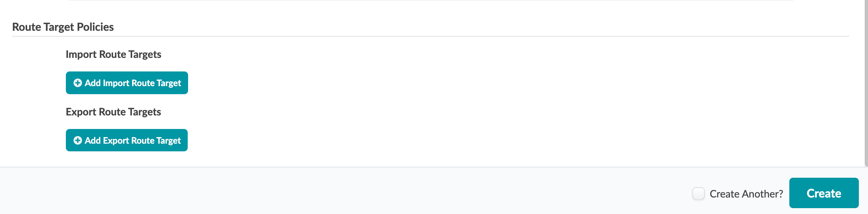Submit the form with the Create button

tap(824, 193)
